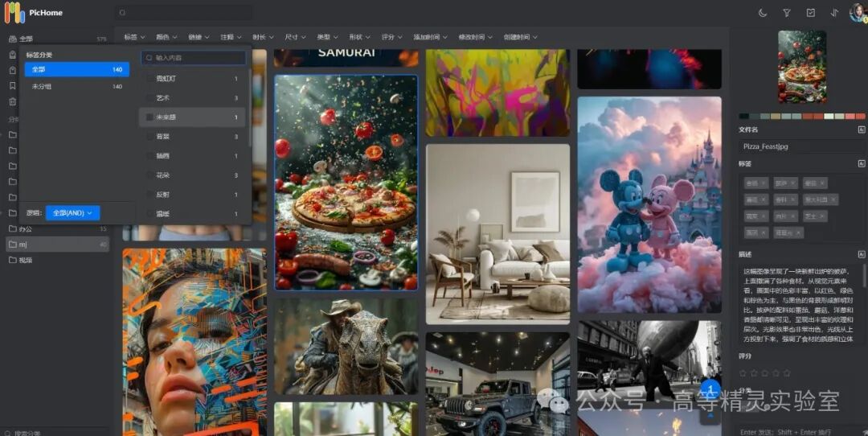Select the highlighted 全部 140 tag category
Screen dimensions: 868x436
coord(77,69)
